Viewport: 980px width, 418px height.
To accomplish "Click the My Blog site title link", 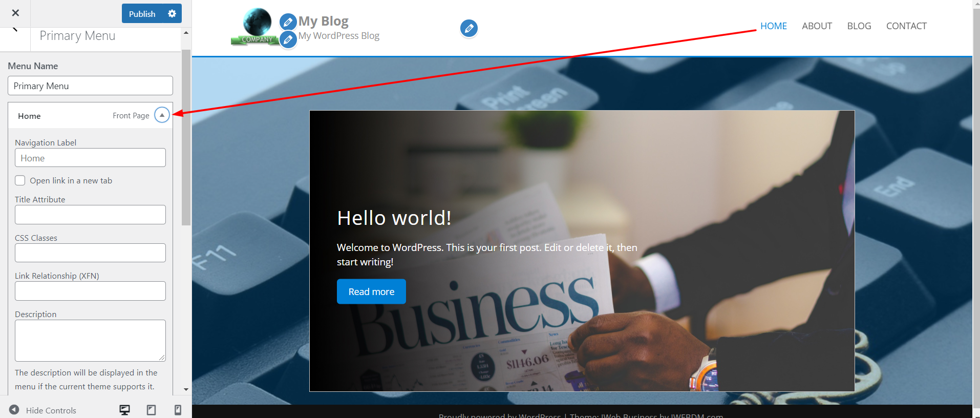I will tap(324, 21).
